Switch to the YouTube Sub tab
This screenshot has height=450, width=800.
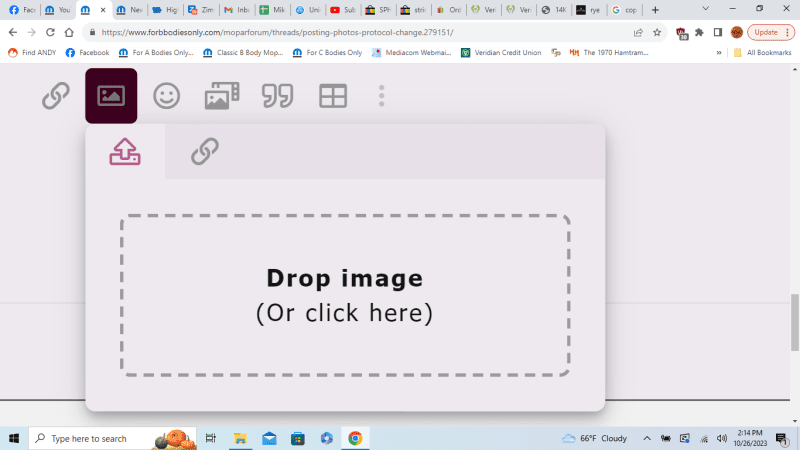[x=343, y=10]
